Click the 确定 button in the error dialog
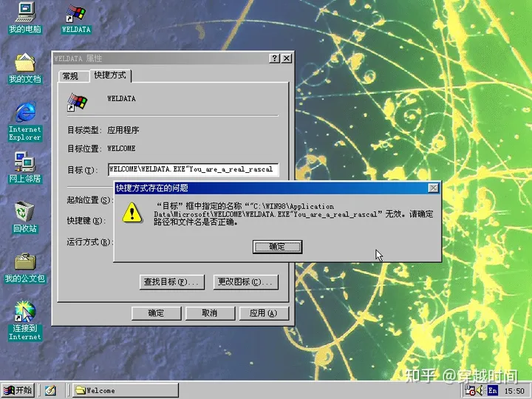532x399 pixels. 277,247
